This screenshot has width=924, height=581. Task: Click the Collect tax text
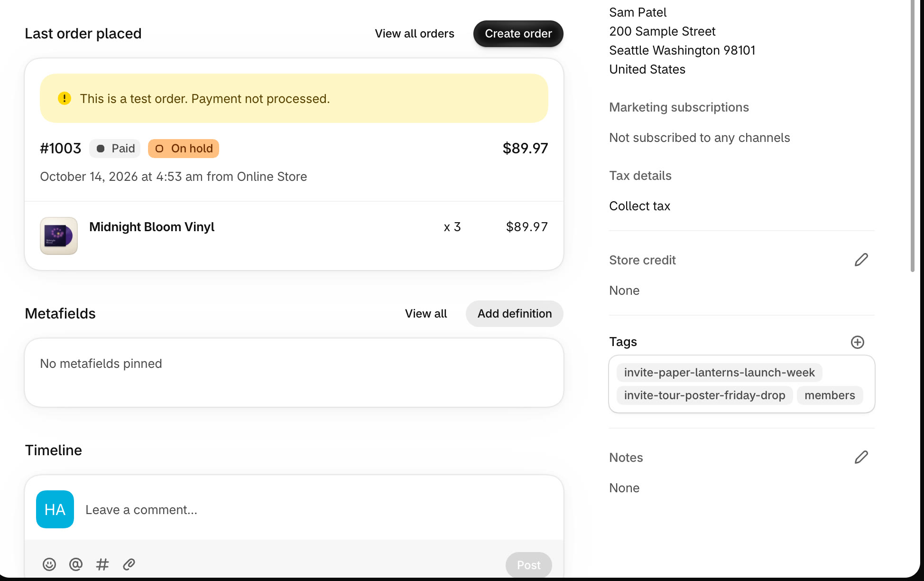coord(639,206)
